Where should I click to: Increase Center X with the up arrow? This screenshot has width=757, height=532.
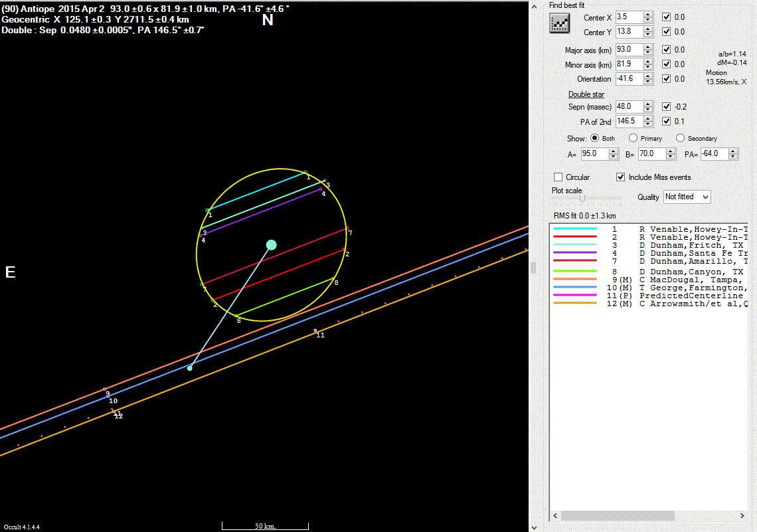click(x=648, y=14)
